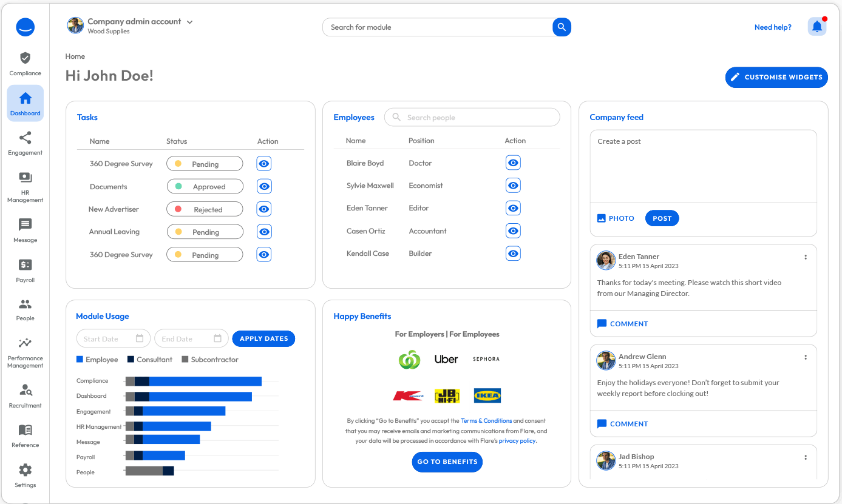View the 360 Degree Survey task details
The image size is (842, 504).
pyautogui.click(x=263, y=163)
